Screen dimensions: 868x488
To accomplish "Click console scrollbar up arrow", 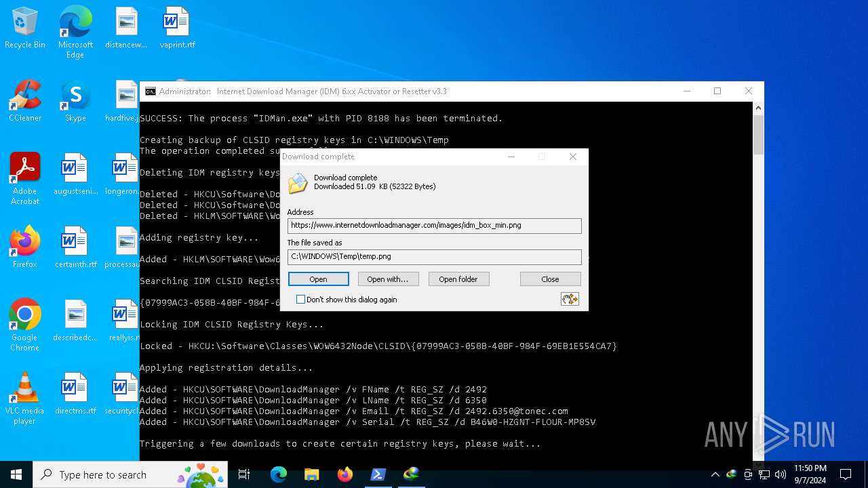I will (759, 108).
